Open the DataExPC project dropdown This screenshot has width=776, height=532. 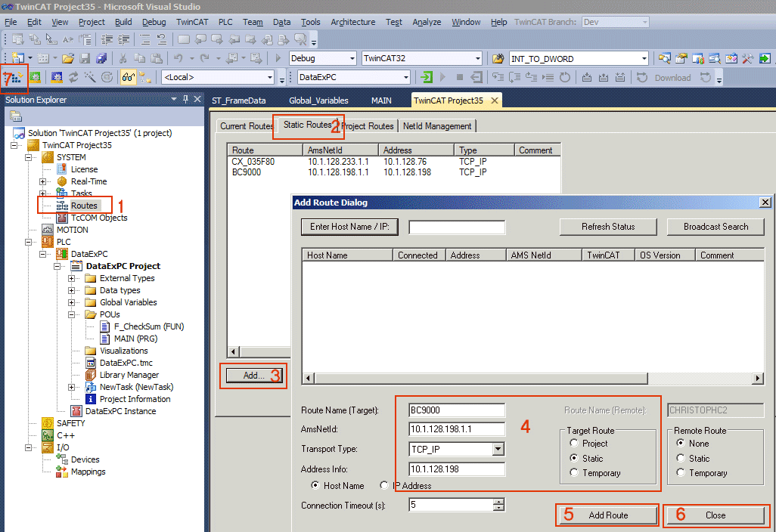406,77
